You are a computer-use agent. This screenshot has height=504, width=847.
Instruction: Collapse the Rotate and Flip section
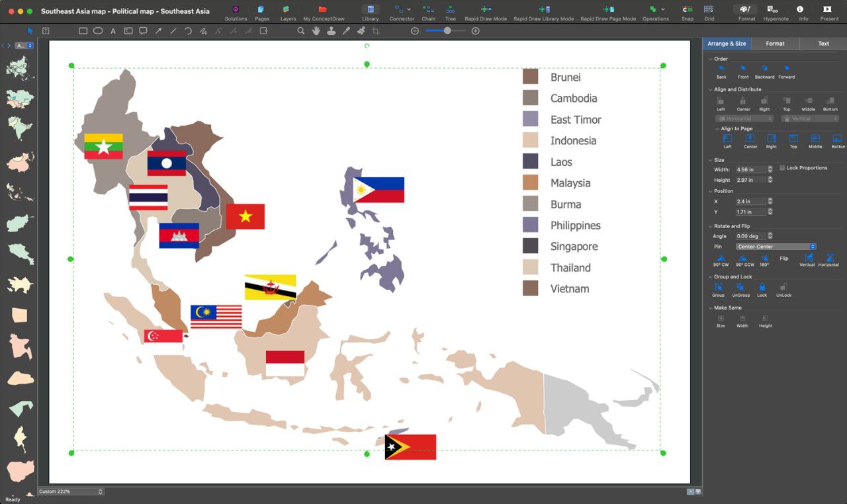tap(711, 226)
